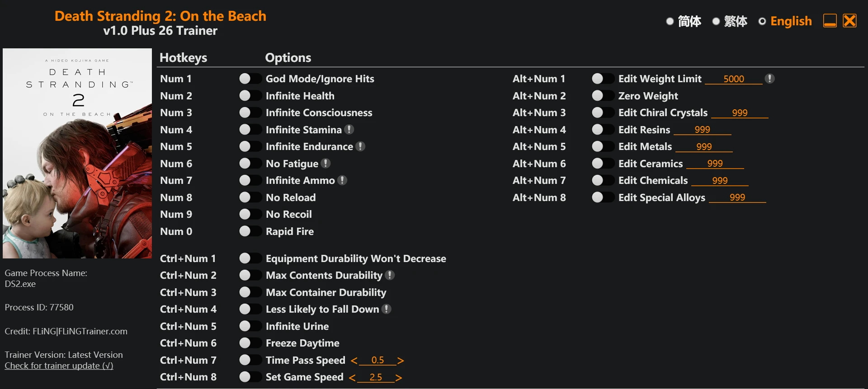Turn on Infinite Health switch
Screen dimensions: 868x389
(x=250, y=96)
